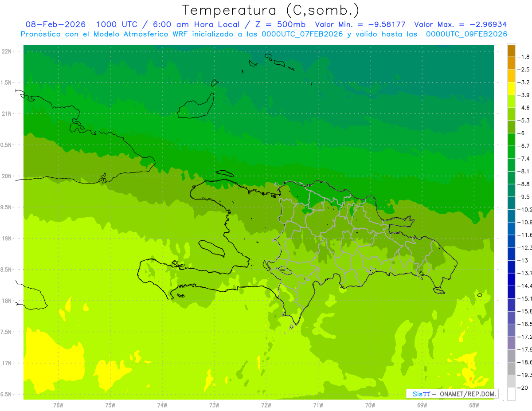Click the '-6.7' colorbar value
Viewport: 532px width, 411px height.
tap(524, 146)
